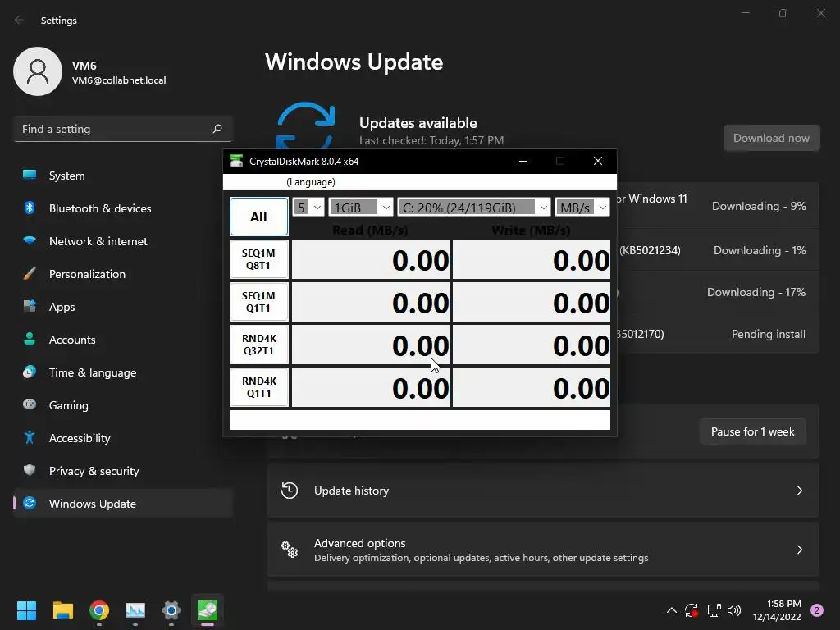Click the Apps icon in sidebar
Screen dimensions: 840x630
point(30,307)
